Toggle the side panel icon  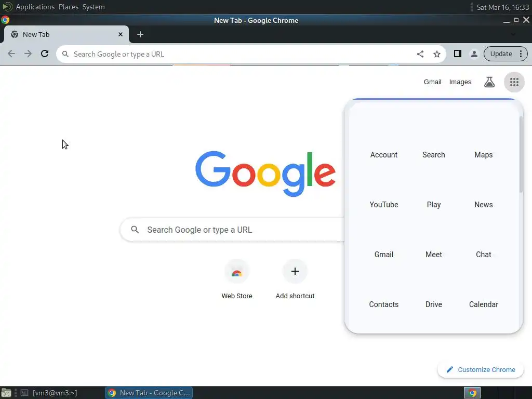pos(457,54)
